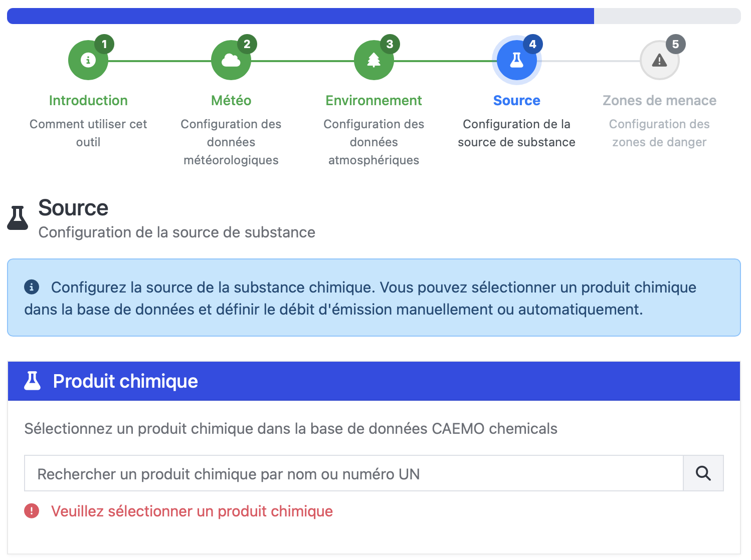Image resolution: width=751 pixels, height=560 pixels.
Task: Click the Environnement tree step icon
Action: pos(374,61)
